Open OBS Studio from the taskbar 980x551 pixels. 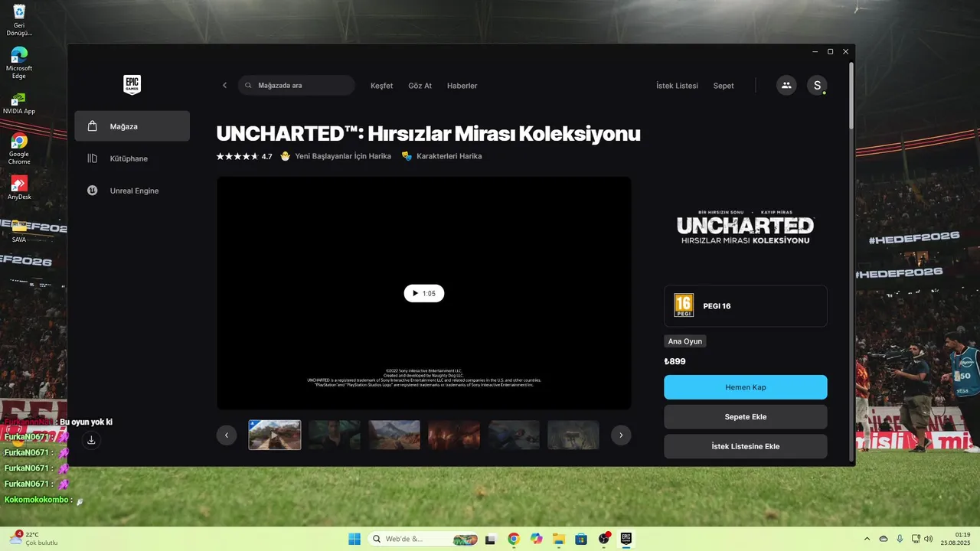(604, 539)
